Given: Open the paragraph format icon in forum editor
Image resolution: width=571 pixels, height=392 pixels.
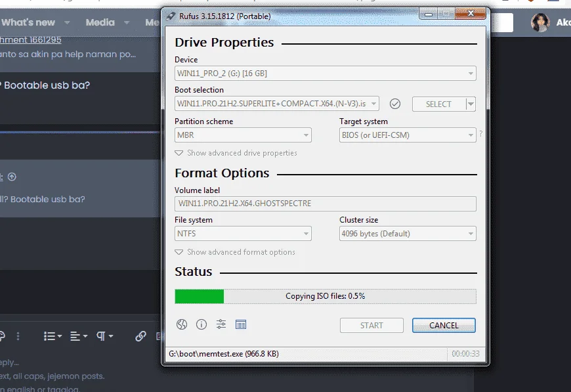Looking at the screenshot, I should [104, 336].
